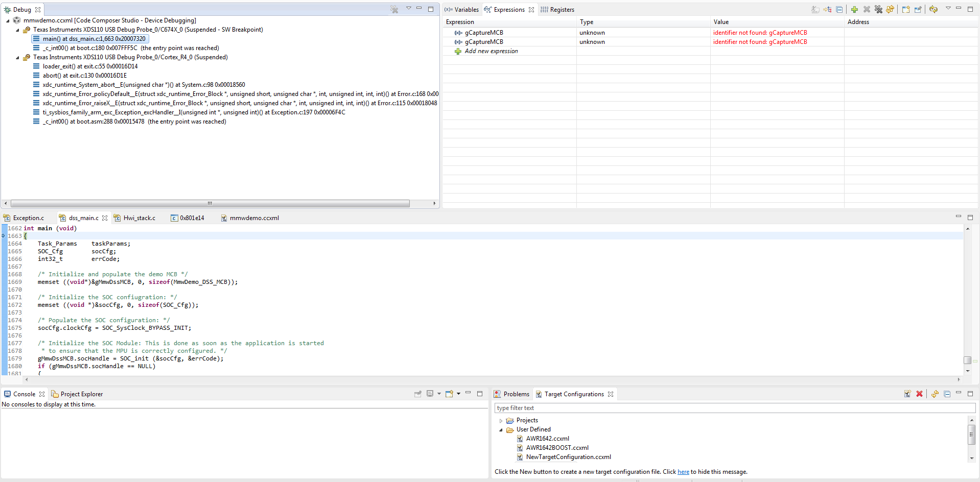Click the type filter text field
Viewport: 980px width, 482px height.
click(x=735, y=408)
